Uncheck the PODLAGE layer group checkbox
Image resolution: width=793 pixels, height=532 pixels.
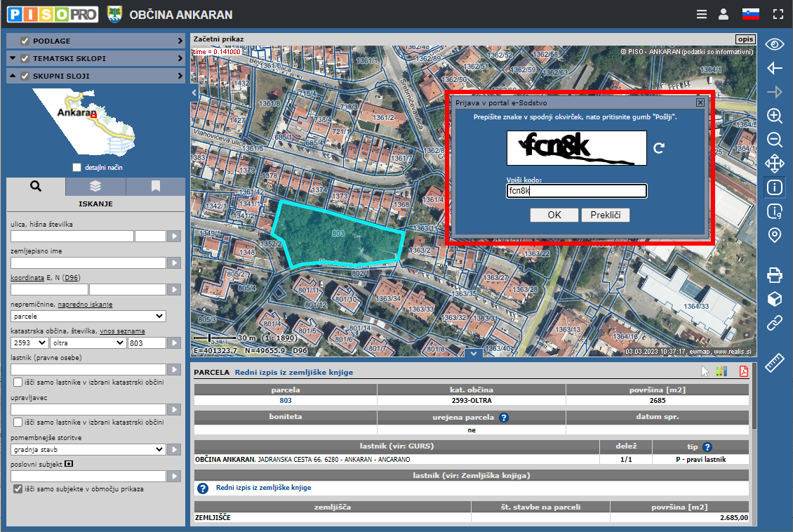(25, 41)
